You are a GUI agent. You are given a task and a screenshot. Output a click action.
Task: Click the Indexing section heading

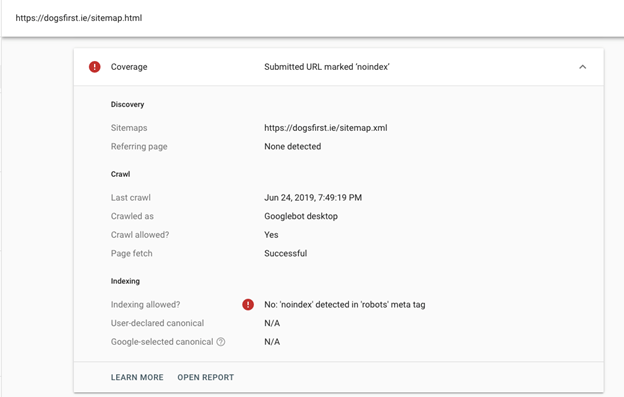click(x=125, y=281)
